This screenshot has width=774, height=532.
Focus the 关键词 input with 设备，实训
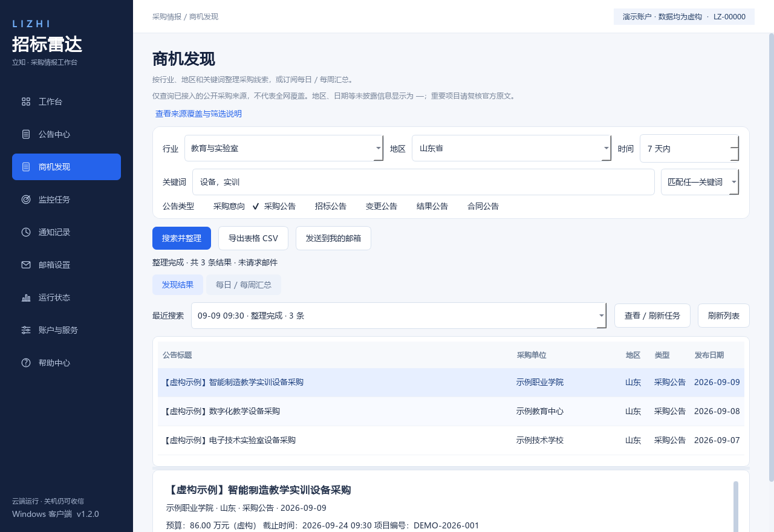pyautogui.click(x=423, y=182)
